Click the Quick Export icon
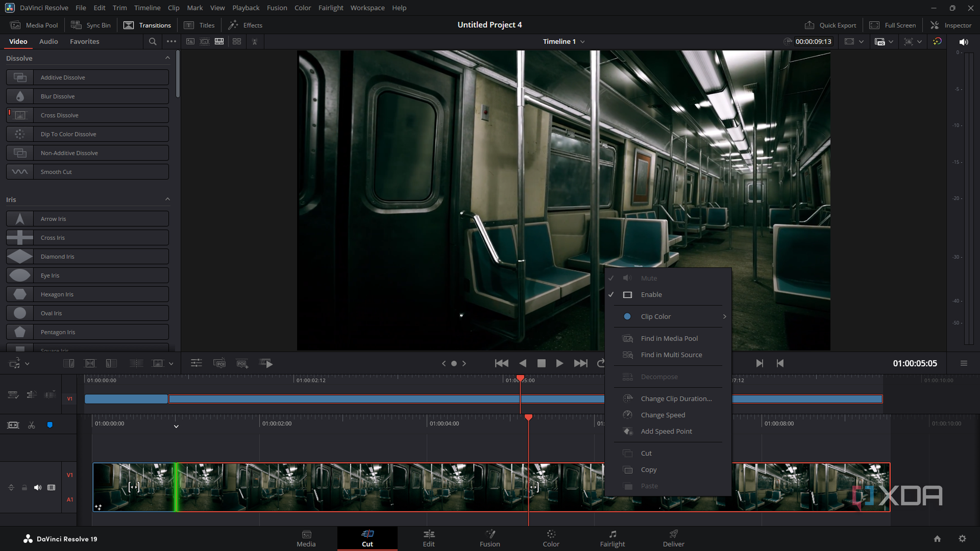 pyautogui.click(x=810, y=25)
